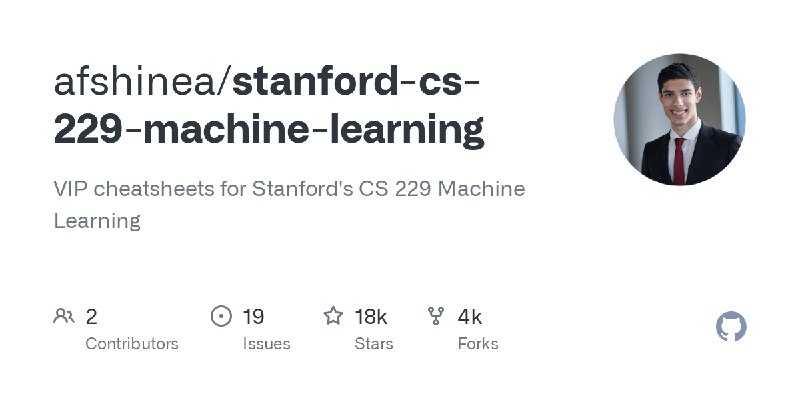The width and height of the screenshot is (800, 400).
Task: Open the Contributors label
Action: tap(132, 344)
